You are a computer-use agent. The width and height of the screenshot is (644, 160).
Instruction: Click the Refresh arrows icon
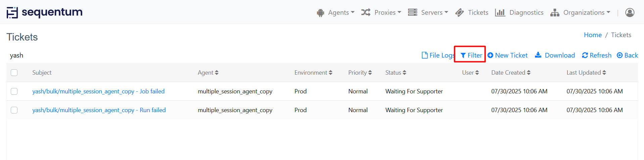[585, 55]
